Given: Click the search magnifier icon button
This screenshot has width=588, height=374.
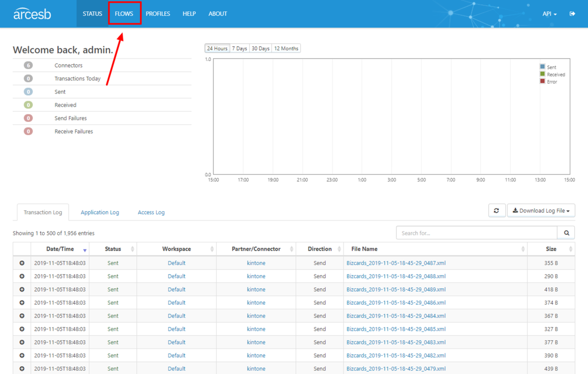Looking at the screenshot, I should pyautogui.click(x=566, y=233).
